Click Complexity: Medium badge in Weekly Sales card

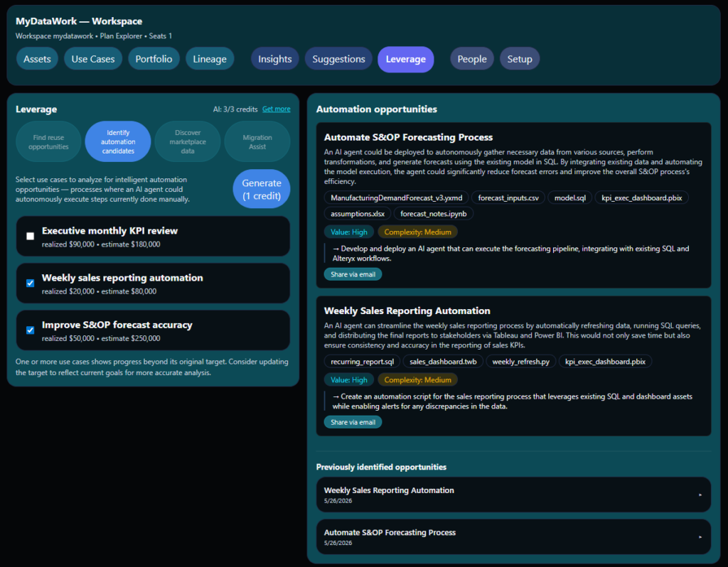click(417, 379)
